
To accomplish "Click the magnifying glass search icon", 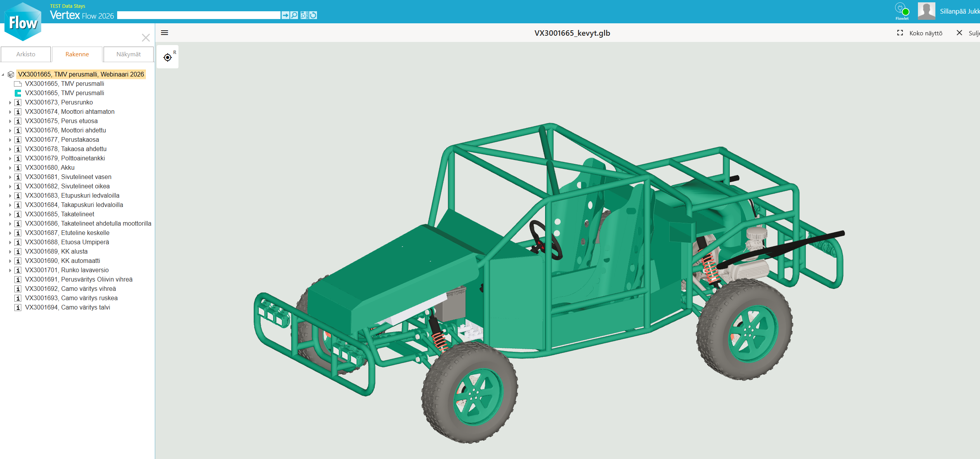I will point(294,15).
